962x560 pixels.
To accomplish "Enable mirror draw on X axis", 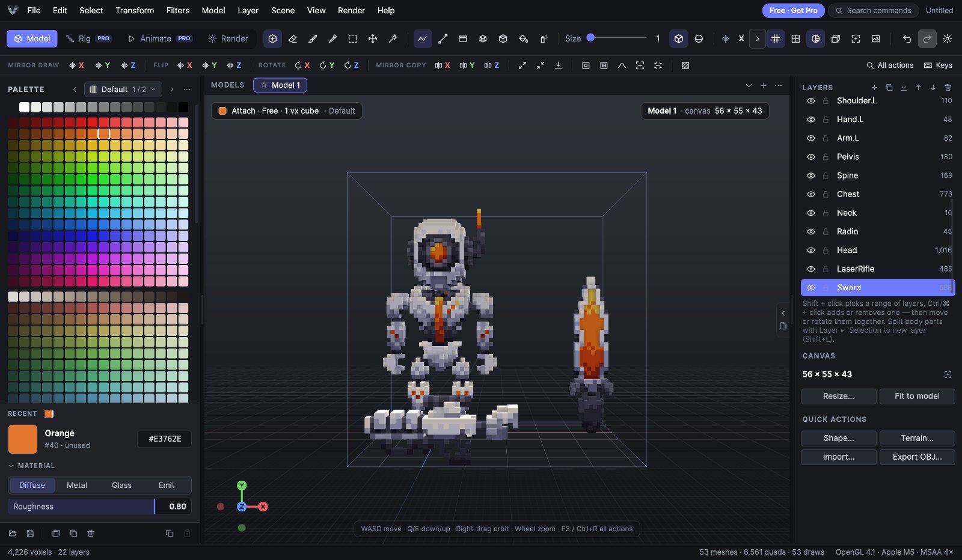I will (76, 65).
